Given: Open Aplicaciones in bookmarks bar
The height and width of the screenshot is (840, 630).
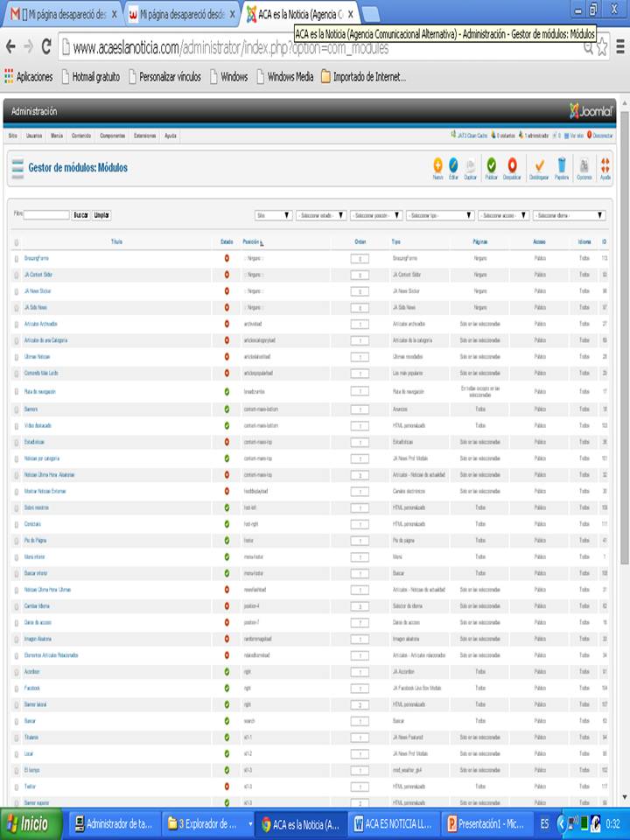Looking at the screenshot, I should tap(29, 77).
